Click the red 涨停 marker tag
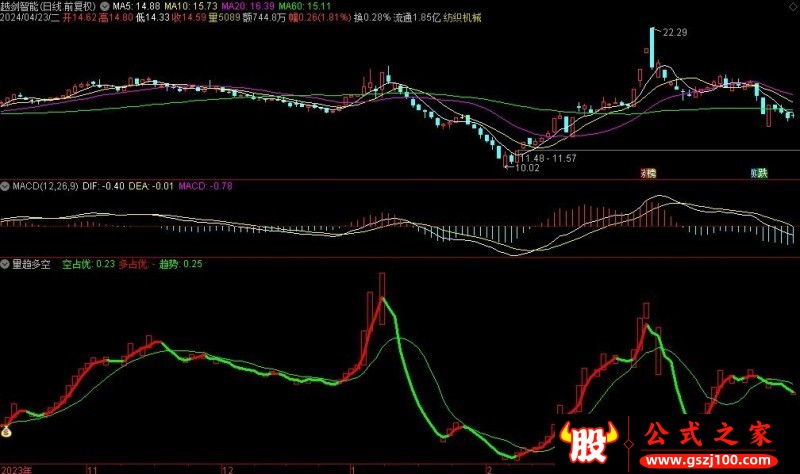Screen dimensions: 800x474 (x=648, y=173)
